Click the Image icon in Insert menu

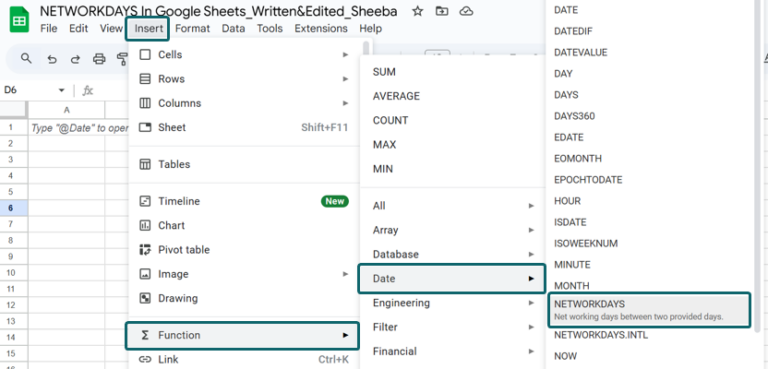click(x=145, y=274)
